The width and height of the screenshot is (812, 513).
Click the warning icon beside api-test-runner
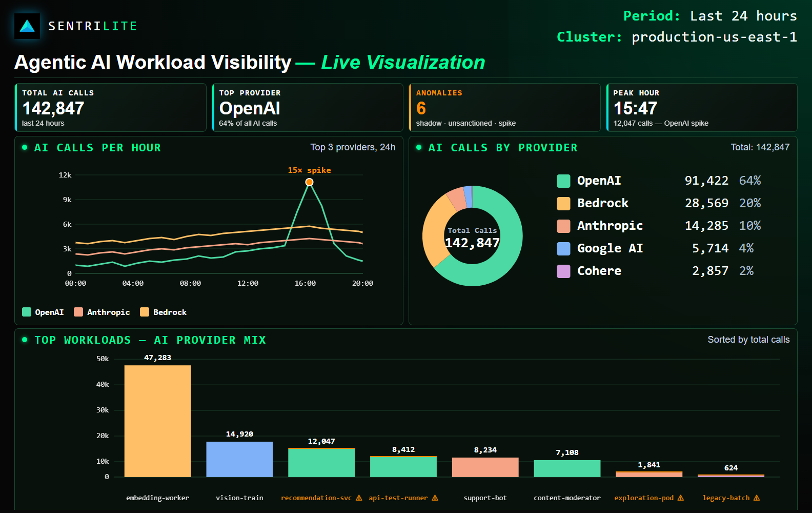click(x=435, y=498)
